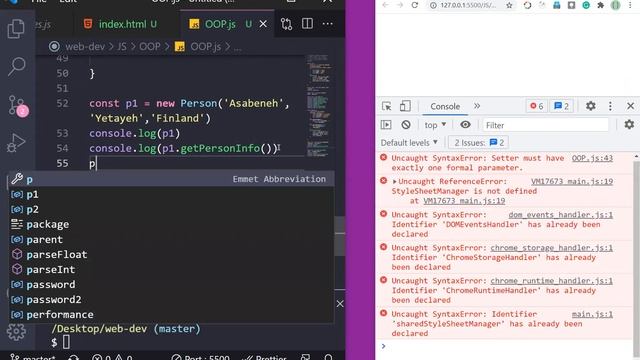Select the p1 suggestion

tap(171, 194)
